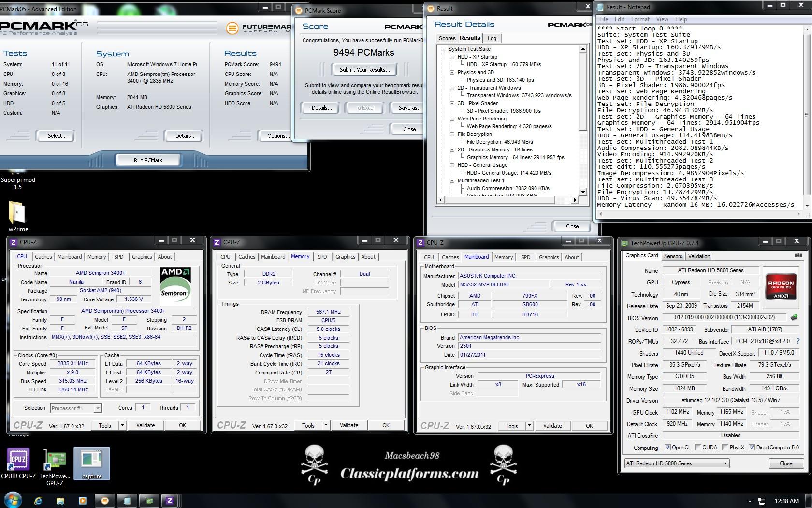Open the Format menu in Notepad
812x508 pixels.
point(640,19)
